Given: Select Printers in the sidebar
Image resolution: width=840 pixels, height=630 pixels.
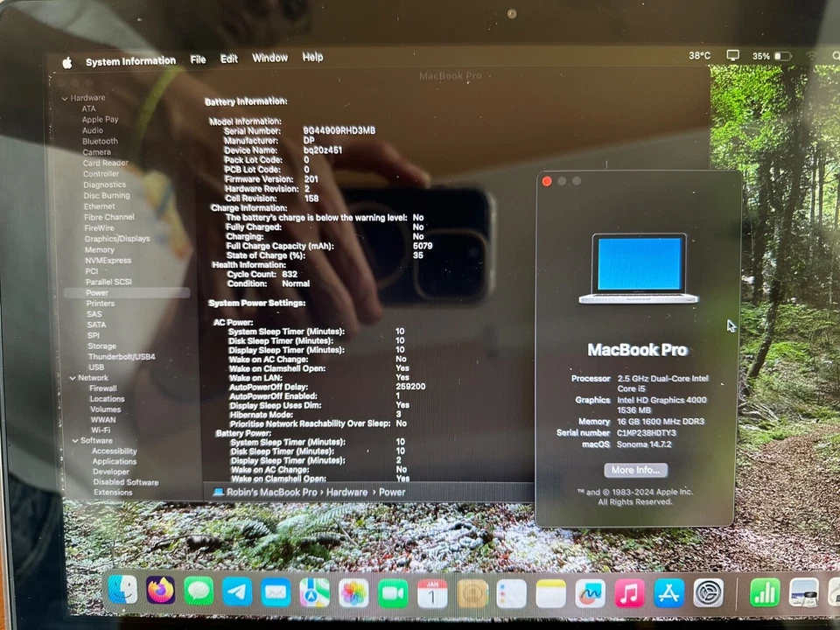Looking at the screenshot, I should click(101, 304).
